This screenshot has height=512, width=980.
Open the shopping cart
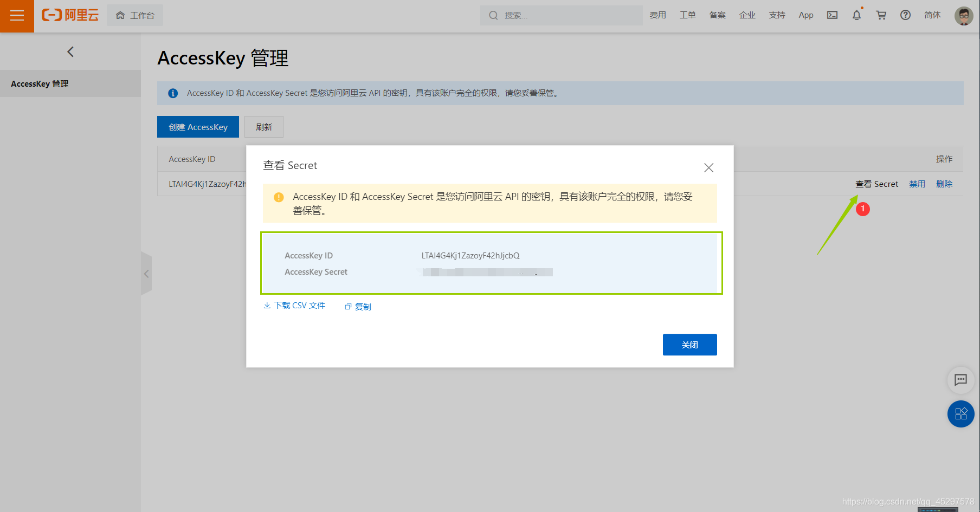[x=881, y=15]
